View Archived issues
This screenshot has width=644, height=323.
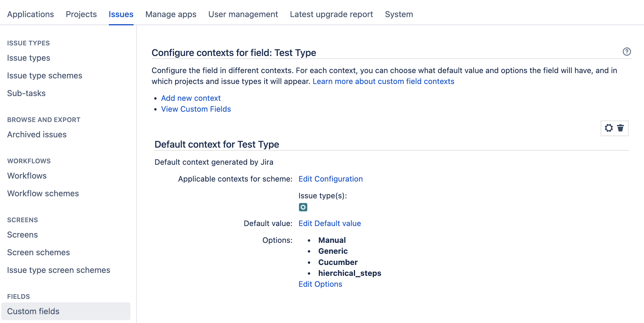(37, 134)
